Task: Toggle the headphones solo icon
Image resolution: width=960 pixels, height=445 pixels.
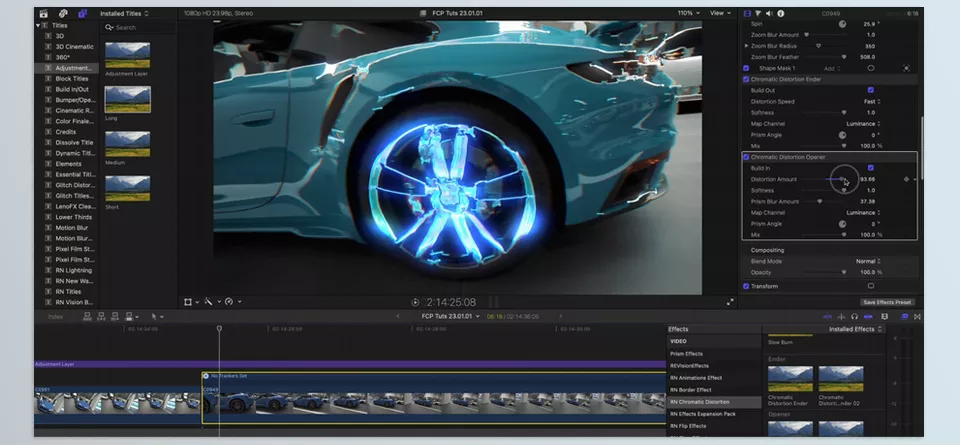Action: click(x=854, y=316)
